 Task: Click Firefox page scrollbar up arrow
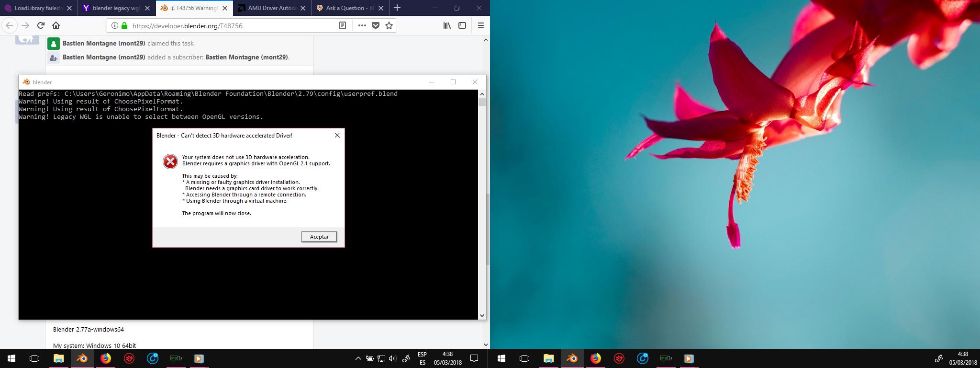486,40
